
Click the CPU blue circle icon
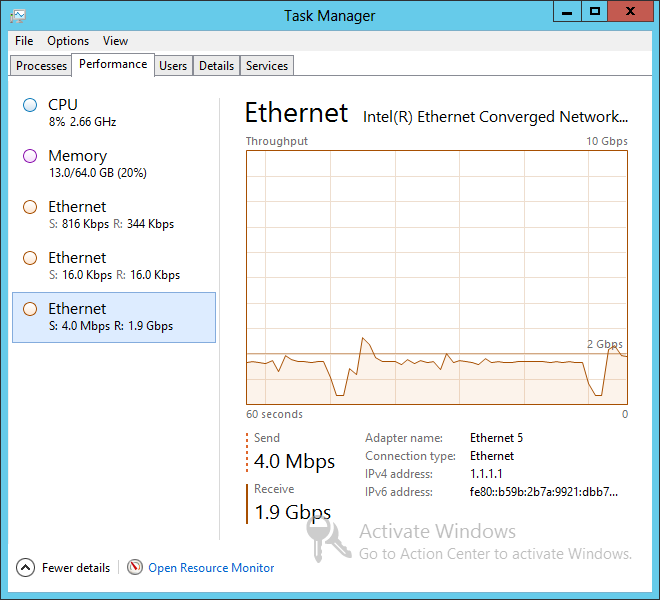(30, 105)
